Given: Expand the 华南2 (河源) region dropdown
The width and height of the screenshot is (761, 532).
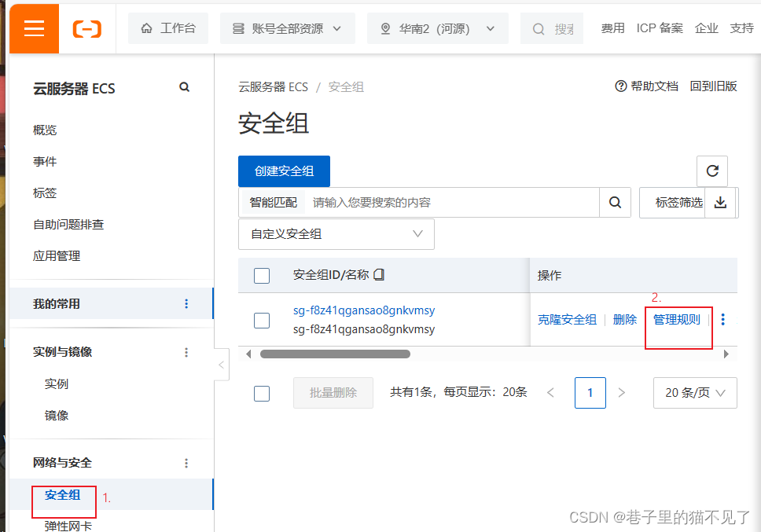Looking at the screenshot, I should [x=437, y=28].
